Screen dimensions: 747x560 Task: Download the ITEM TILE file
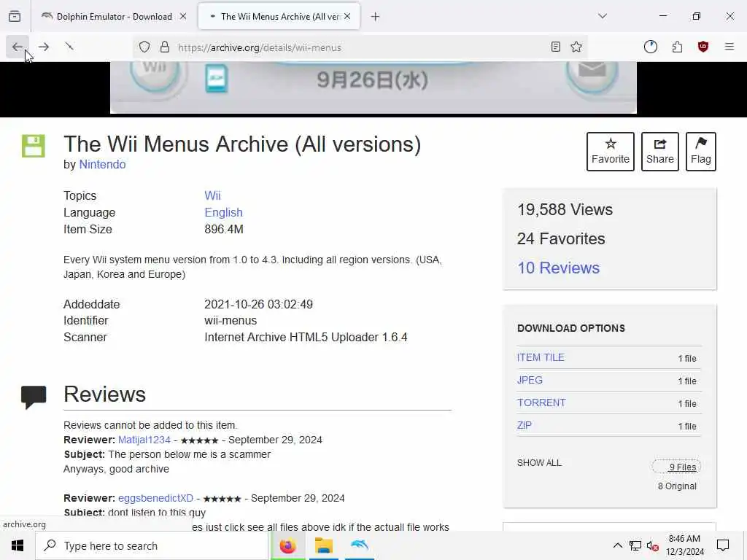(541, 357)
